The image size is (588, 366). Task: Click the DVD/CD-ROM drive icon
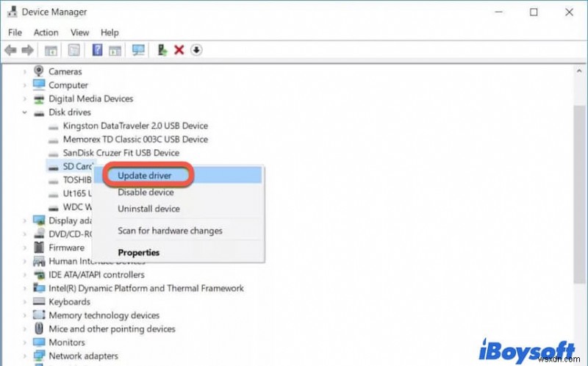[x=39, y=234]
